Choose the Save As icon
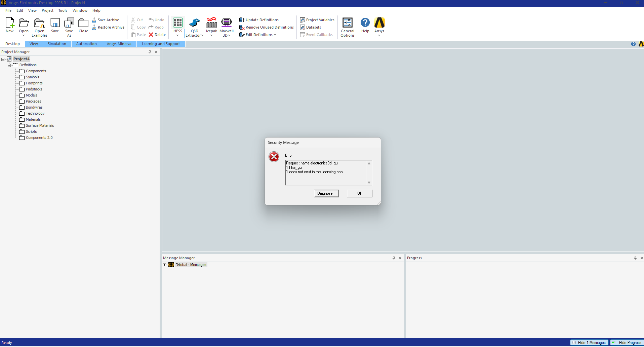The image size is (644, 347). (69, 23)
